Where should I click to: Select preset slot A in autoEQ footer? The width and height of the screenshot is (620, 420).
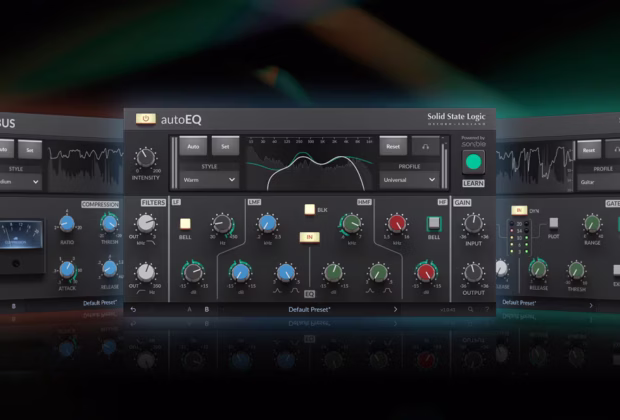[189, 309]
